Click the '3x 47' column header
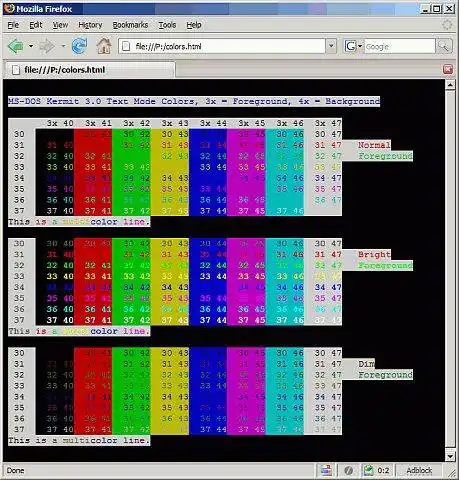The height and width of the screenshot is (480, 459). point(328,123)
